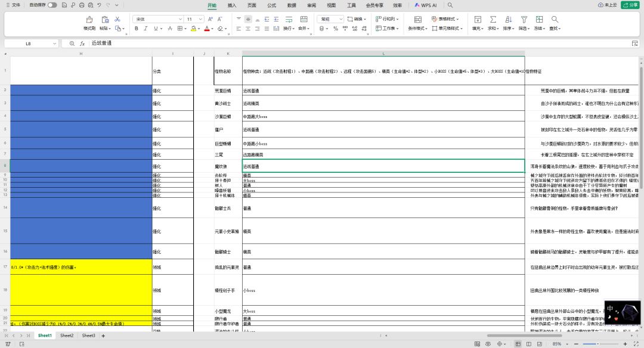The width and height of the screenshot is (644, 348).
Task: Toggle Italic formatting
Action: point(145,29)
